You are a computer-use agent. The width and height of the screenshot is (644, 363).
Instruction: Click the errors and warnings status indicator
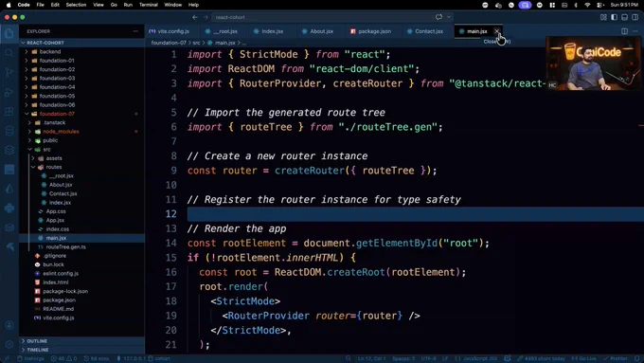tap(63, 358)
